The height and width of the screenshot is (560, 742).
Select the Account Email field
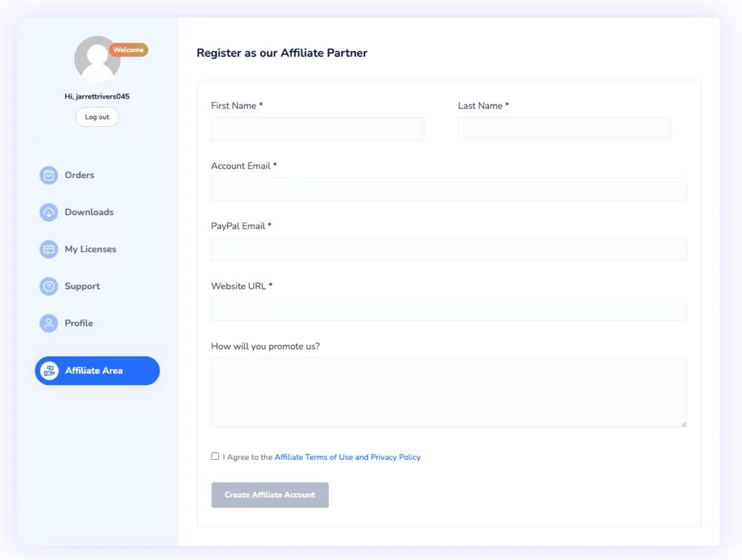(x=449, y=189)
